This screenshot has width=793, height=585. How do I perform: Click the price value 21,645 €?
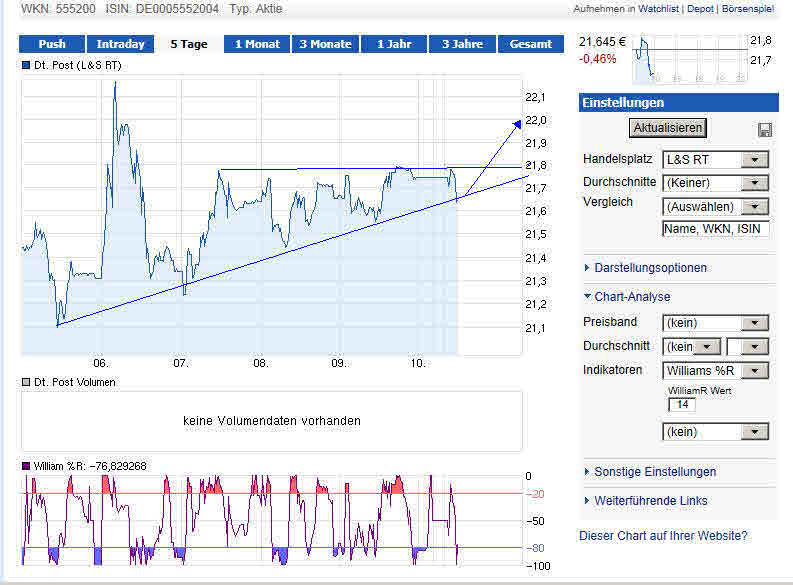[x=602, y=42]
